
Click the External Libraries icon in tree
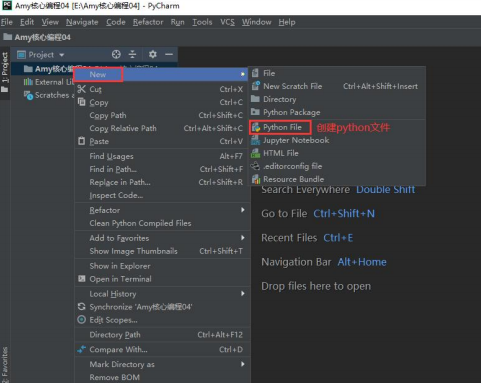(28, 82)
